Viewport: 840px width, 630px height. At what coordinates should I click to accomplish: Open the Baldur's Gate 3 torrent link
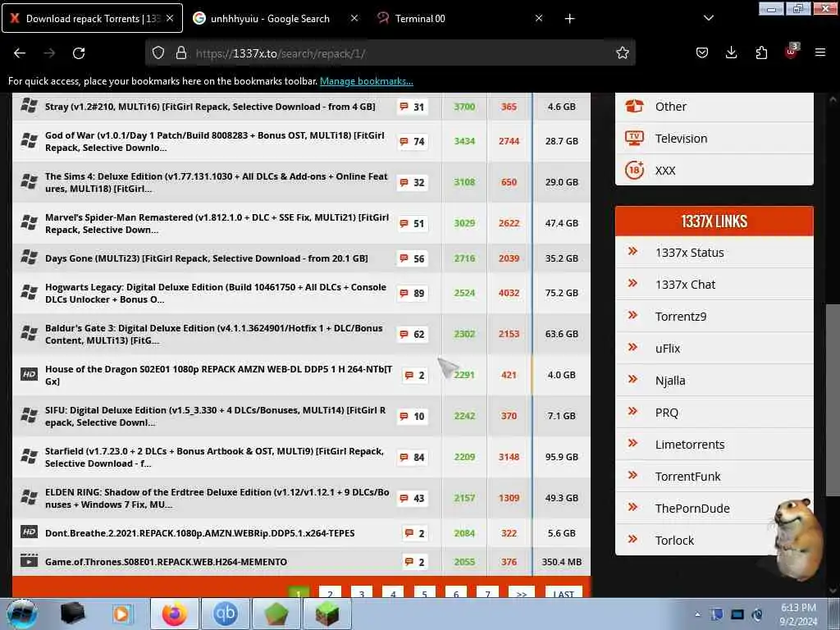[x=214, y=335]
